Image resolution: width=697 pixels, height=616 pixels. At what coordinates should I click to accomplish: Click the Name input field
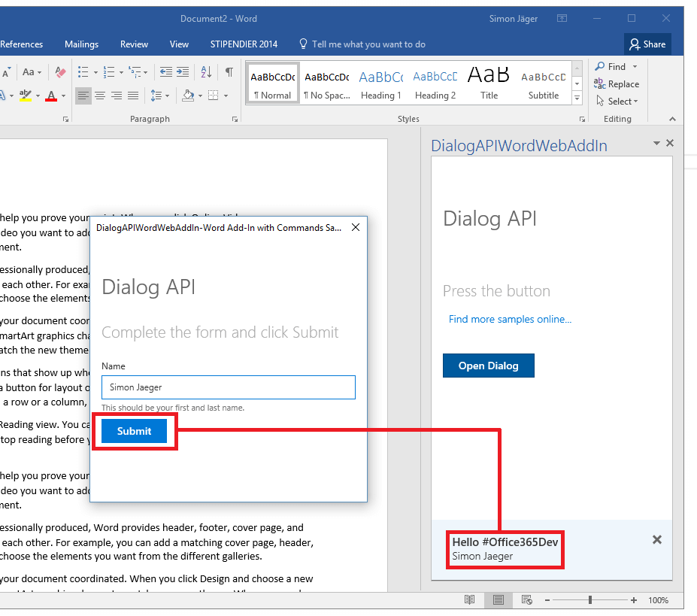click(x=229, y=387)
